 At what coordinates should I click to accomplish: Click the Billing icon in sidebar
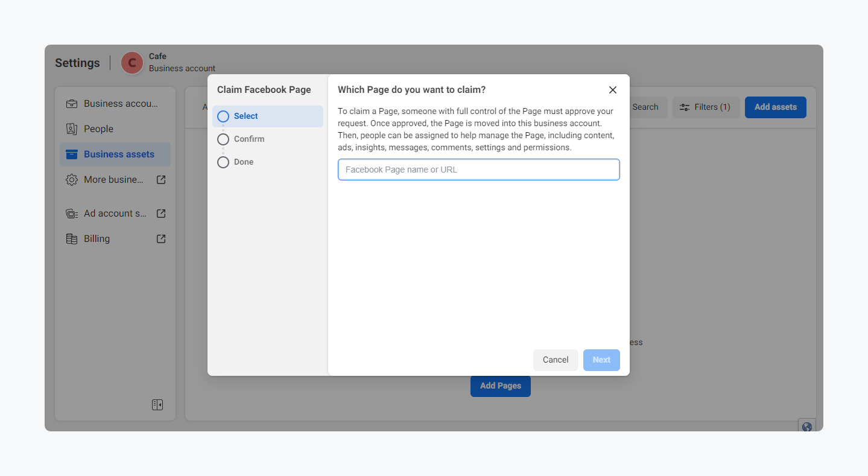point(72,239)
